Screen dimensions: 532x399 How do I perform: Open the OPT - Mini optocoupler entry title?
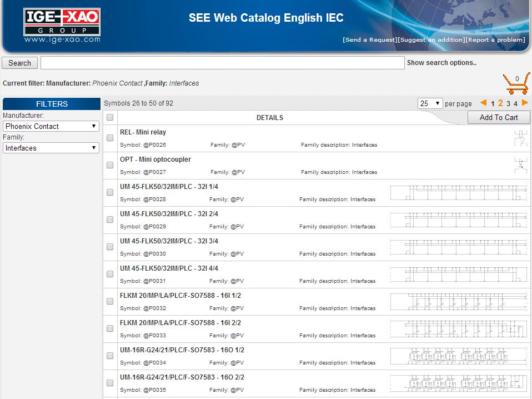click(x=155, y=159)
